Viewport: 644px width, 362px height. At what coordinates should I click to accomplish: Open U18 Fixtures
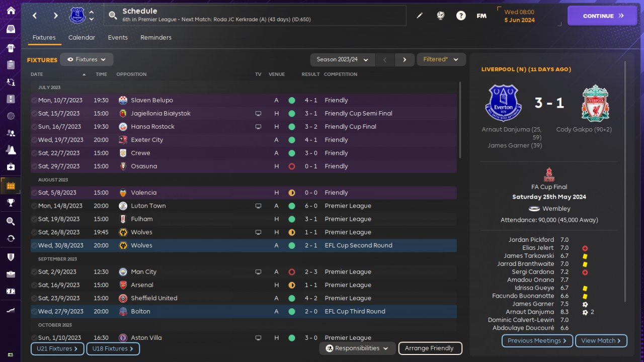tap(113, 348)
